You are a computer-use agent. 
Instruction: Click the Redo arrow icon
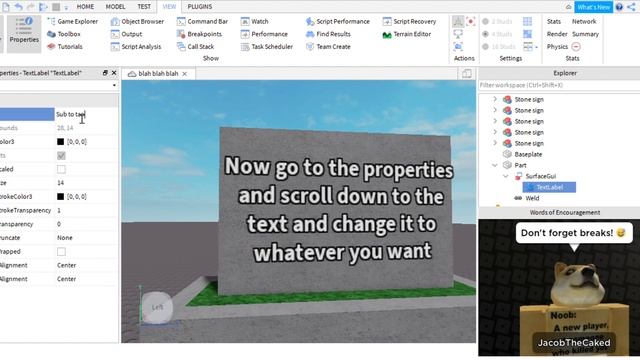tap(31, 7)
